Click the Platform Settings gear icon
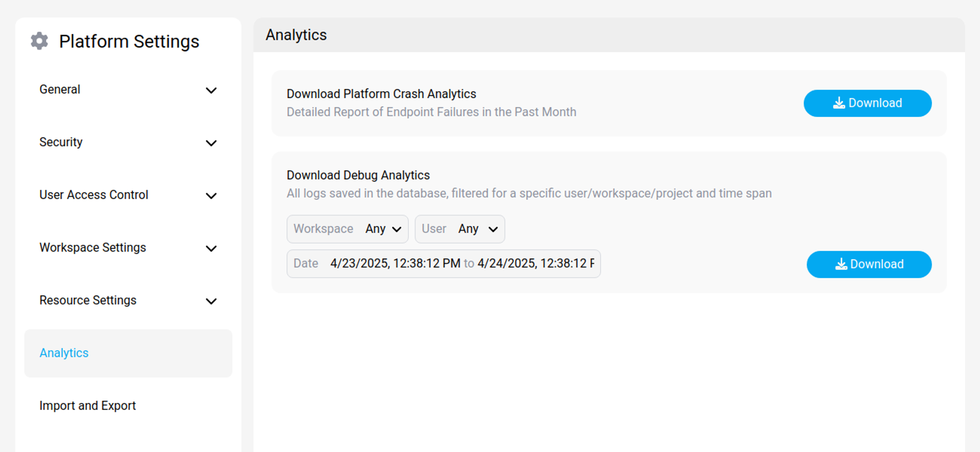Image resolution: width=980 pixels, height=452 pixels. 39,41
